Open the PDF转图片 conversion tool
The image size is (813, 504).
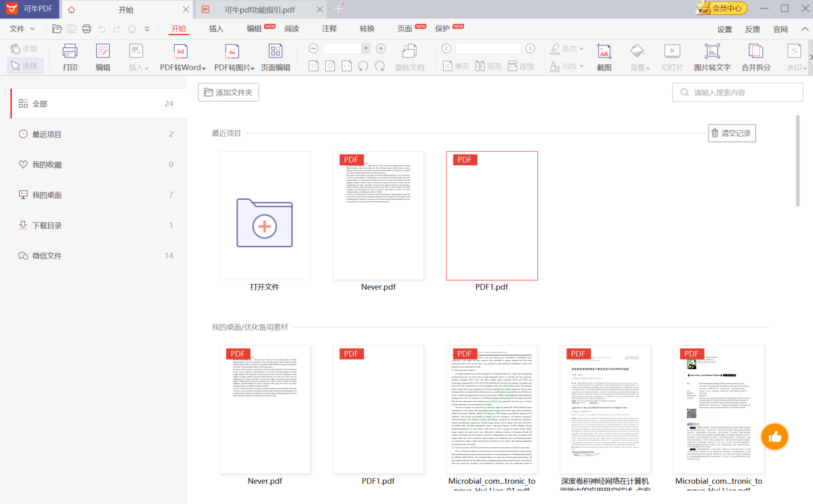(231, 58)
